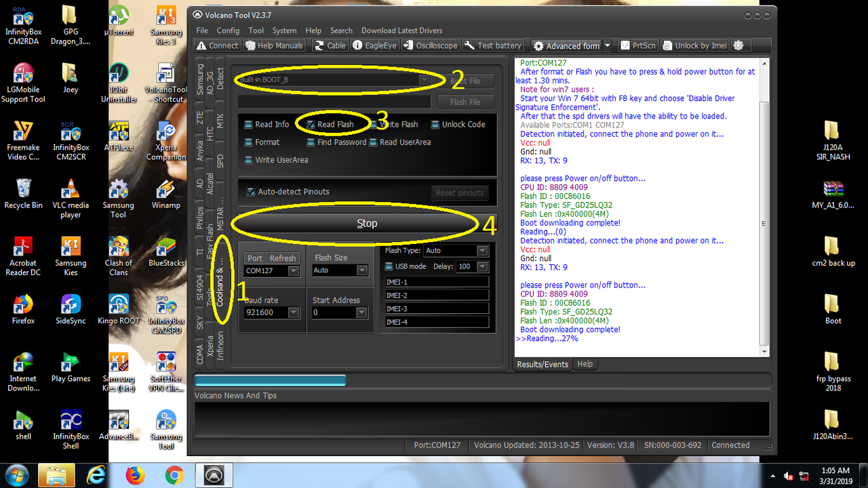Screen dimensions: 868x488
Task: Click the Reset pinouts button
Action: [x=460, y=192]
